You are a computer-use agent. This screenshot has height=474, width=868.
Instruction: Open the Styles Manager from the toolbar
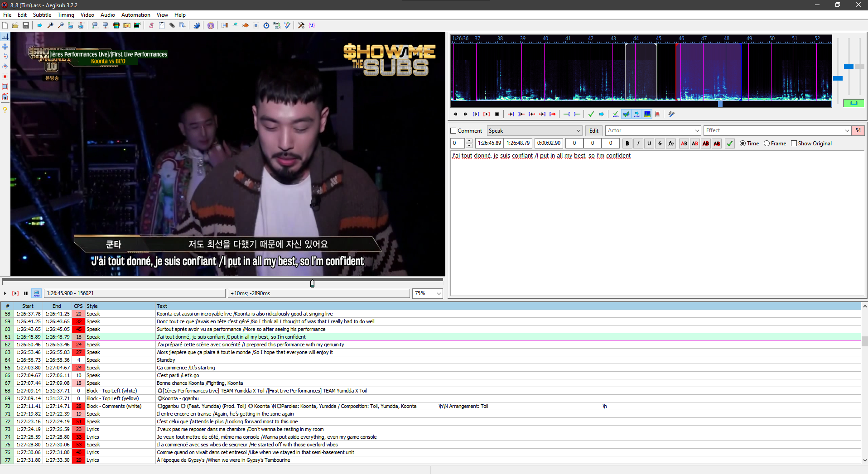pos(151,25)
